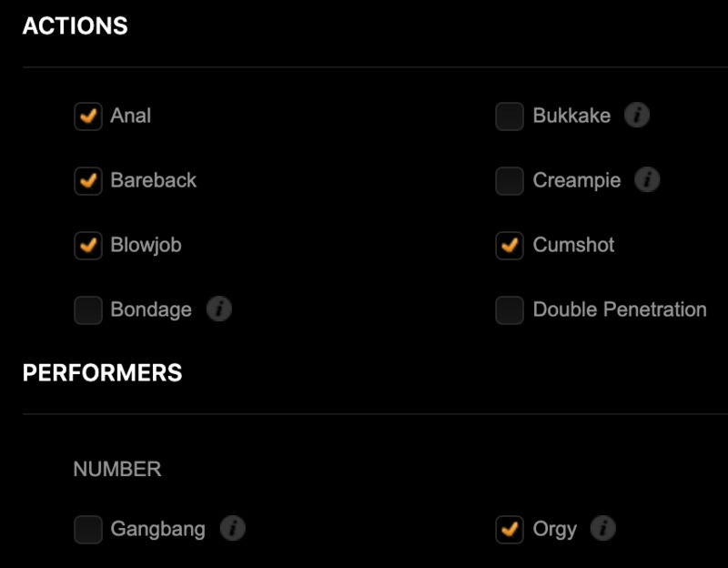Enable the Bondage checkbox
Image resolution: width=728 pixels, height=568 pixels.
88,309
